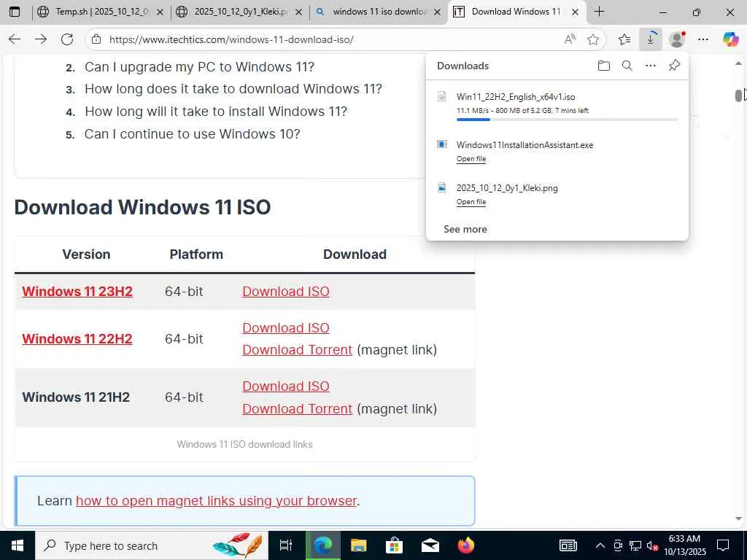Image resolution: width=747 pixels, height=560 pixels.
Task: Go back to the previous page
Action: [x=15, y=39]
